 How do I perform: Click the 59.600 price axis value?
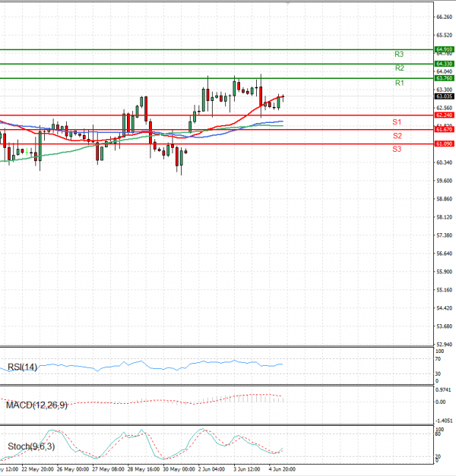tap(444, 181)
